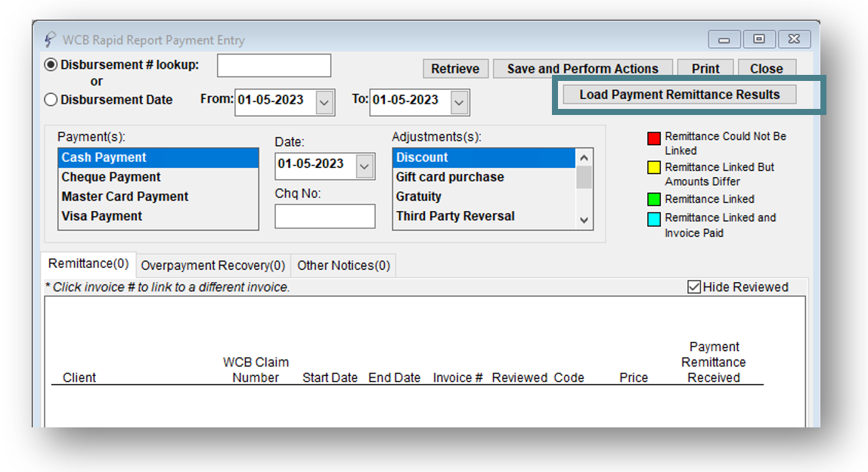Image resolution: width=868 pixels, height=472 pixels.
Task: Switch to Other Notices(0) tab
Action: coord(344,266)
